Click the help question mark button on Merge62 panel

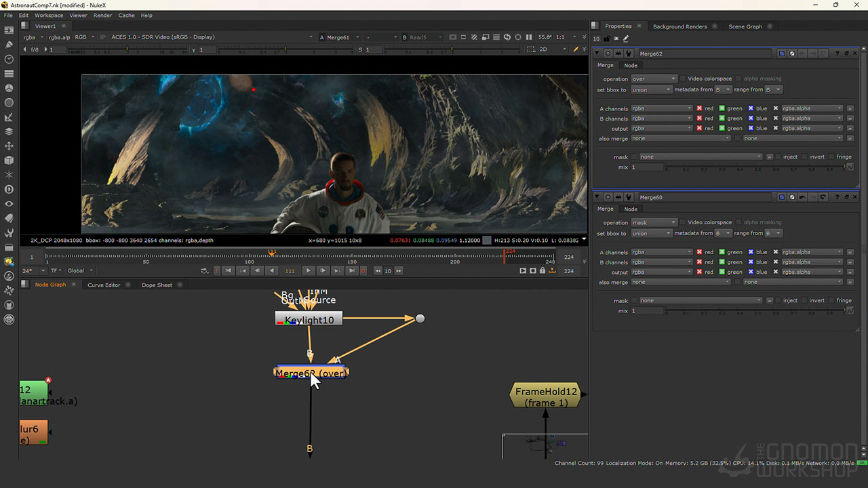click(837, 53)
